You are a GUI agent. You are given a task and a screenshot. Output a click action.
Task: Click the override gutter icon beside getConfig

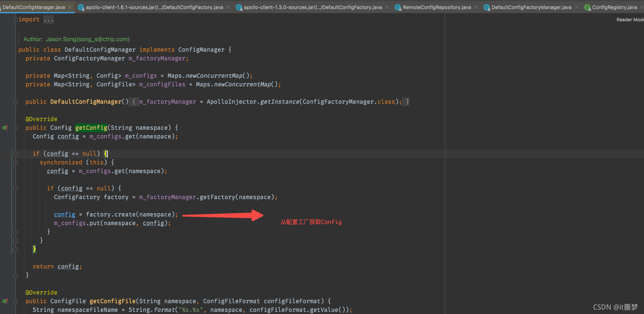(5, 128)
